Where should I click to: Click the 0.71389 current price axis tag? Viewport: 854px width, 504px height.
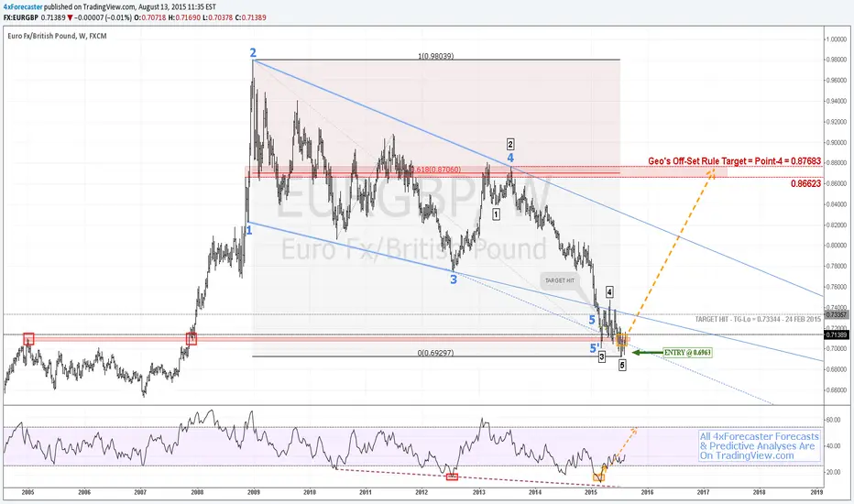[x=836, y=334]
